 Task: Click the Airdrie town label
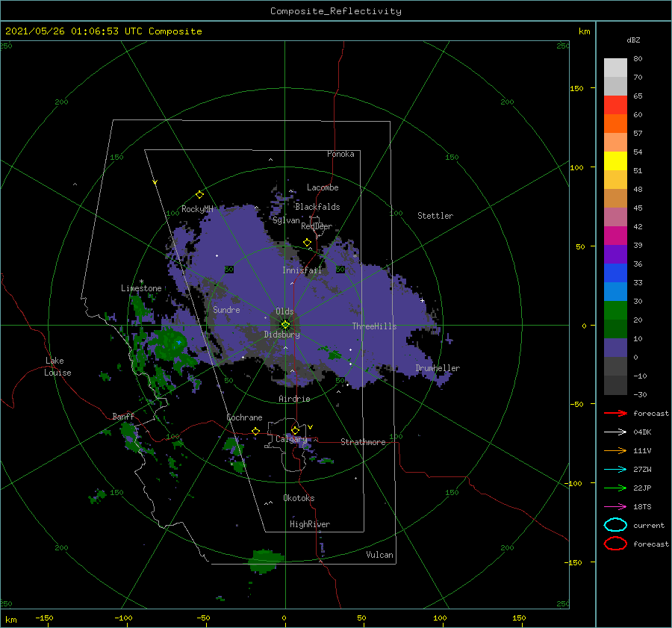click(294, 399)
